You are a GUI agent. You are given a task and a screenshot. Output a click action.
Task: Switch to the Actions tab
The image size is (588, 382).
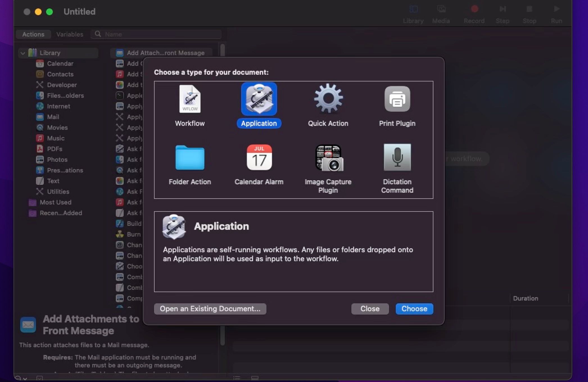[33, 34]
